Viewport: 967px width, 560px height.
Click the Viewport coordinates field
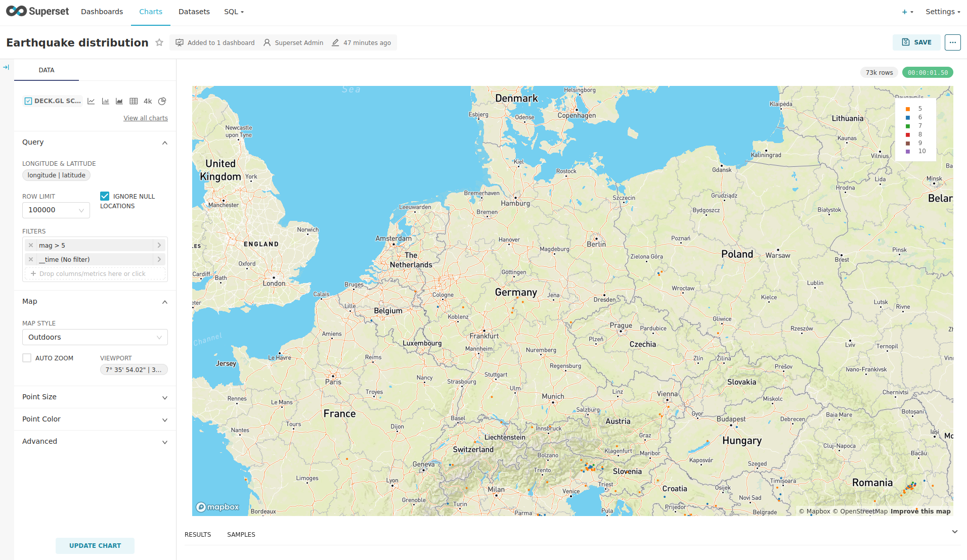tap(134, 369)
